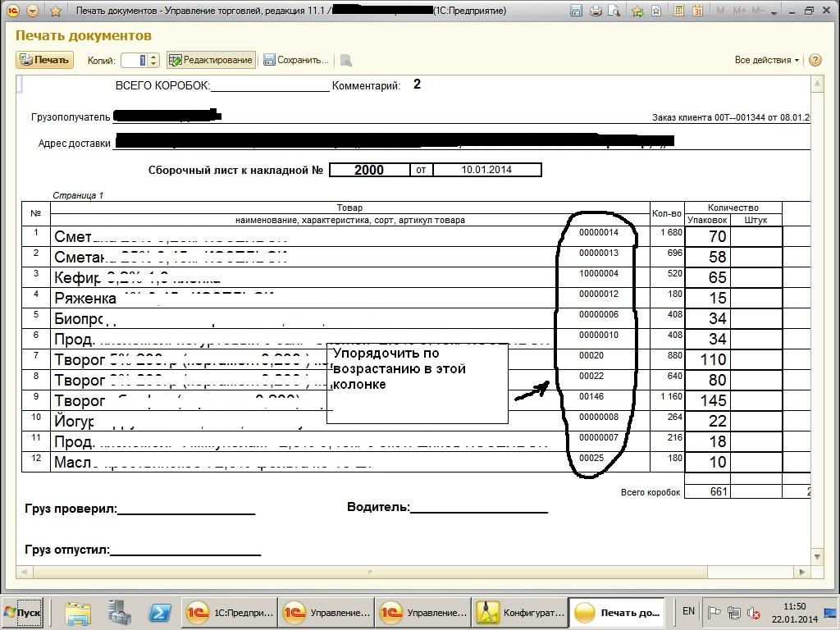Toggle Редактирование edit mode
The height and width of the screenshot is (630, 840).
(211, 60)
